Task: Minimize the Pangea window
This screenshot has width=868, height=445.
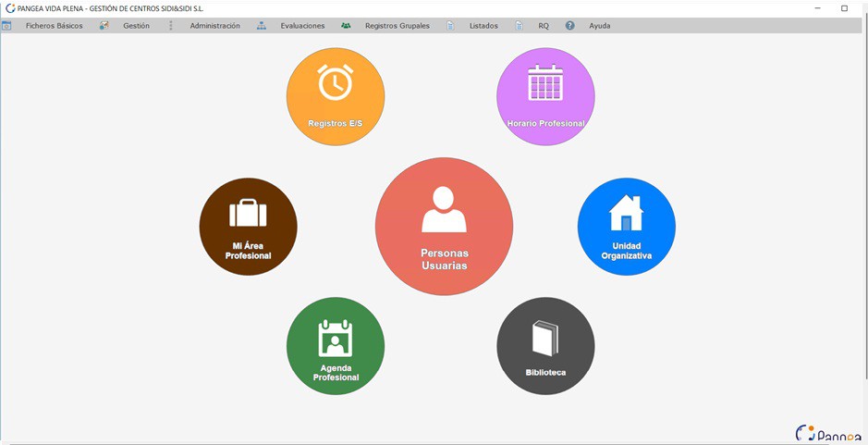Action: (818, 8)
